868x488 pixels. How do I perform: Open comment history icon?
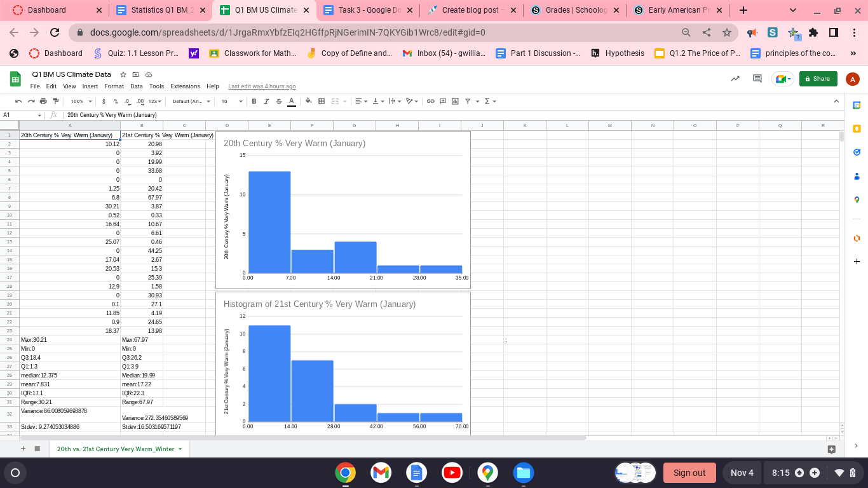click(x=757, y=79)
